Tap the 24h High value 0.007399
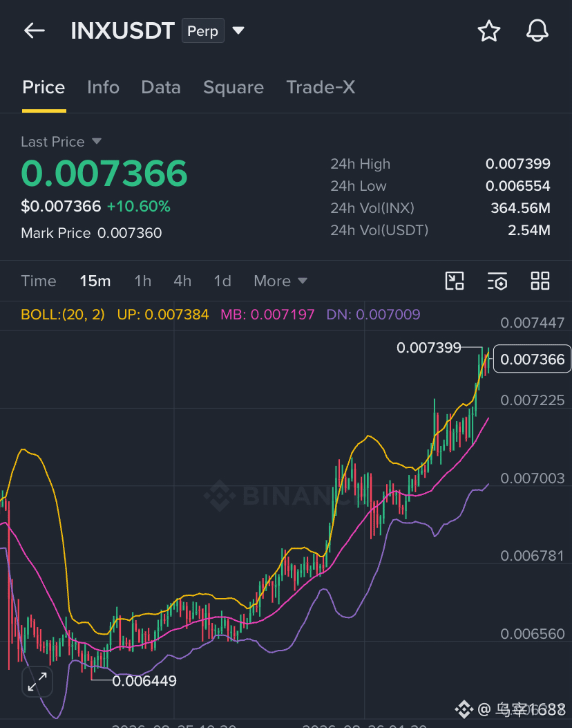Image resolution: width=572 pixels, height=728 pixels. [x=517, y=163]
